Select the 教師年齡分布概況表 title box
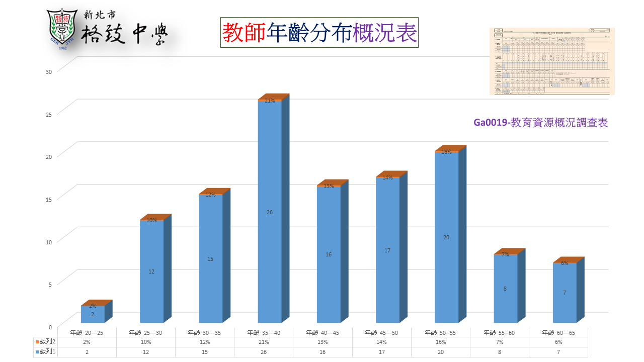 pos(319,33)
